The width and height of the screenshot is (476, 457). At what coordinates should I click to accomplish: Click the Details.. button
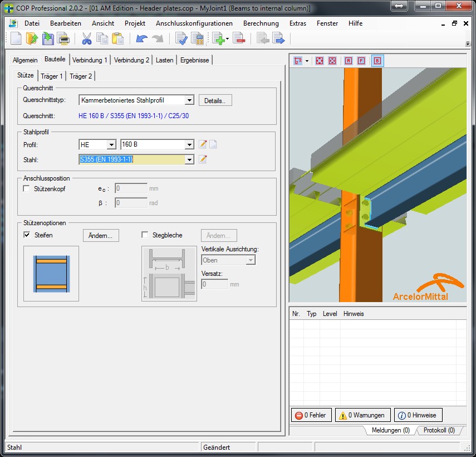[x=215, y=100]
